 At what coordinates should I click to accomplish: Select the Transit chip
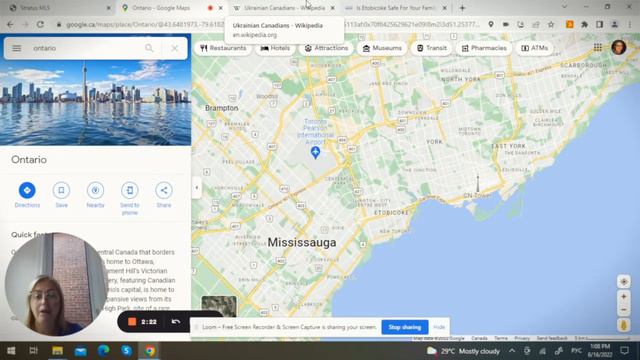(431, 48)
